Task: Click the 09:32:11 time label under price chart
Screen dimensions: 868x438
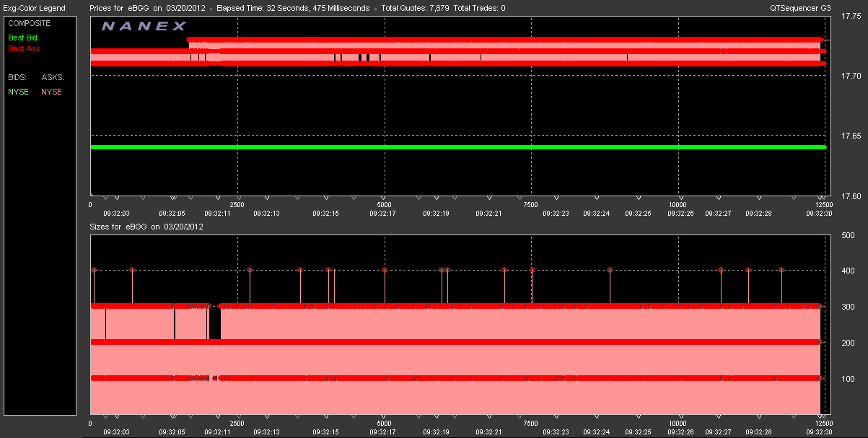Action: tap(217, 214)
